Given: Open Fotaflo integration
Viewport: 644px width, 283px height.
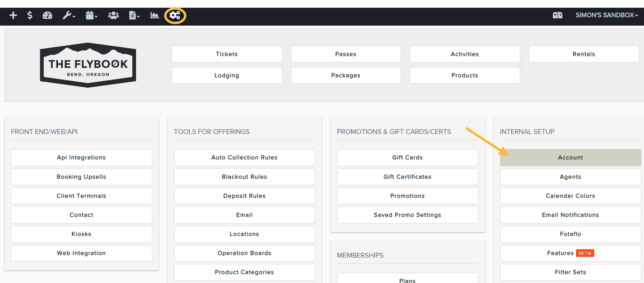Looking at the screenshot, I should (x=571, y=234).
